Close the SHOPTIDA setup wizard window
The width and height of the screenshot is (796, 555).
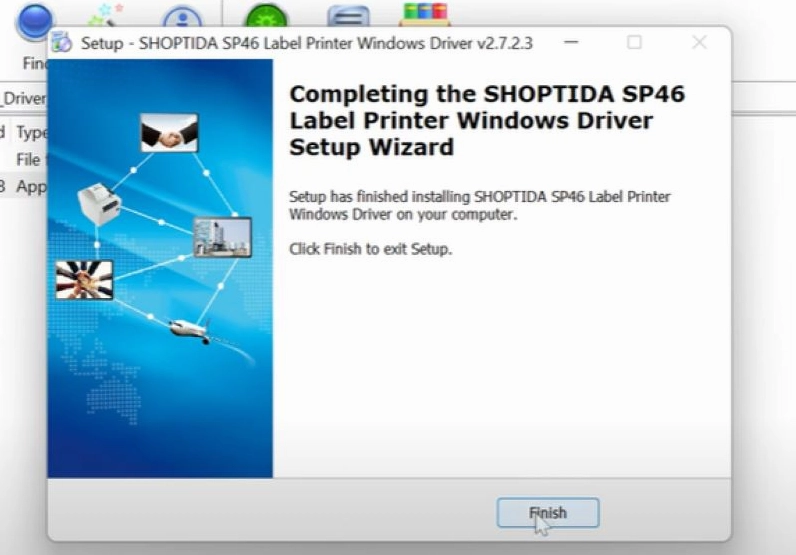pyautogui.click(x=699, y=42)
